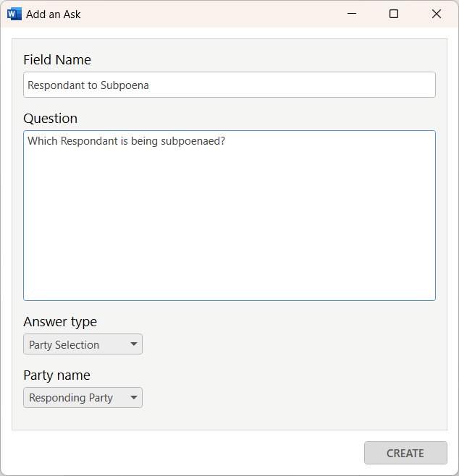Click the Add an Ask title text

pyautogui.click(x=54, y=14)
